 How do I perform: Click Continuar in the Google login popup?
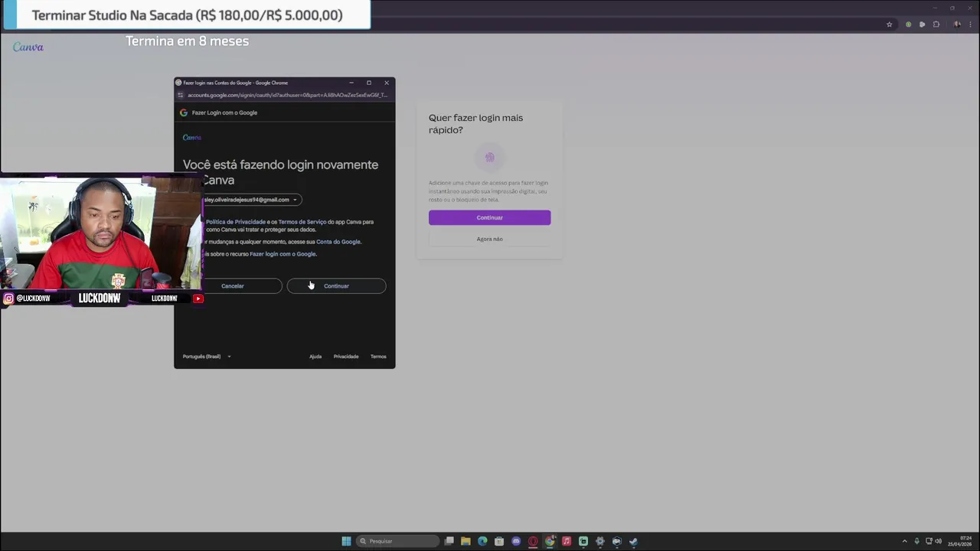coord(336,286)
